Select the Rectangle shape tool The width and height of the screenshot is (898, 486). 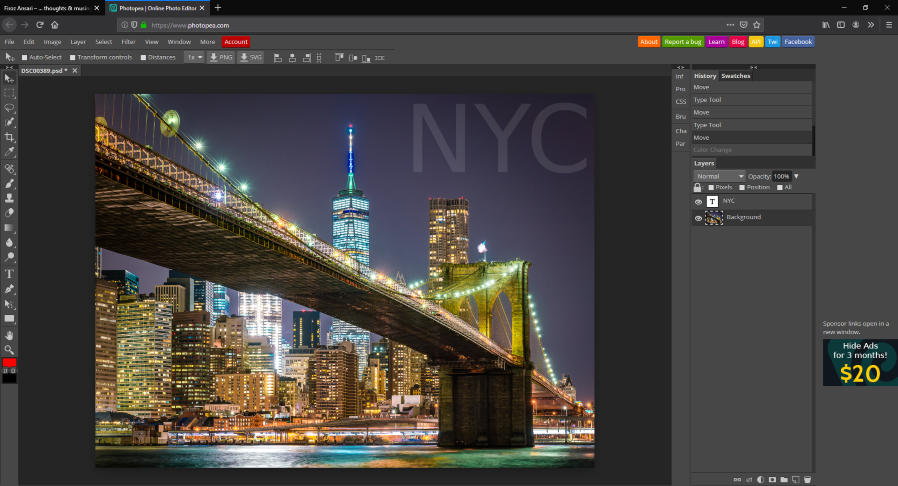[x=9, y=319]
